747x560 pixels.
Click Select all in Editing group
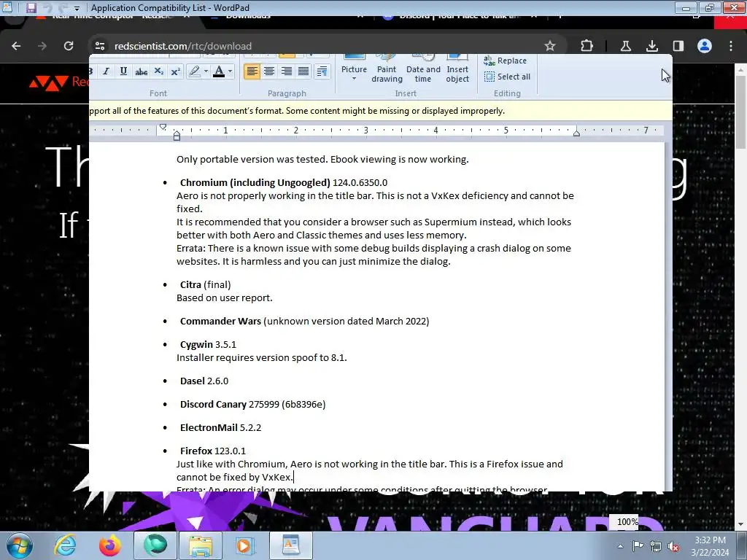507,77
